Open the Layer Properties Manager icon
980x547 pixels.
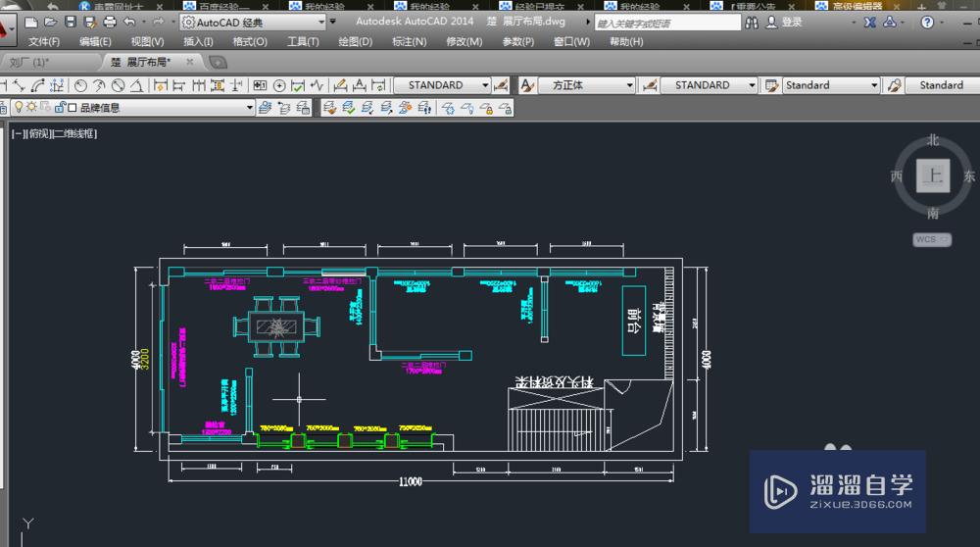click(265, 108)
